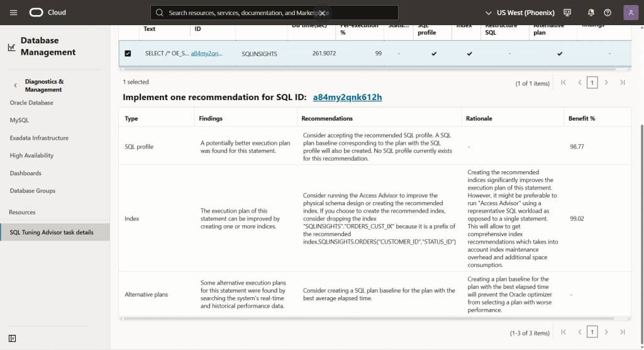The width and height of the screenshot is (644, 350).
Task: Click the Resources sidebar heading
Action: [x=22, y=212]
